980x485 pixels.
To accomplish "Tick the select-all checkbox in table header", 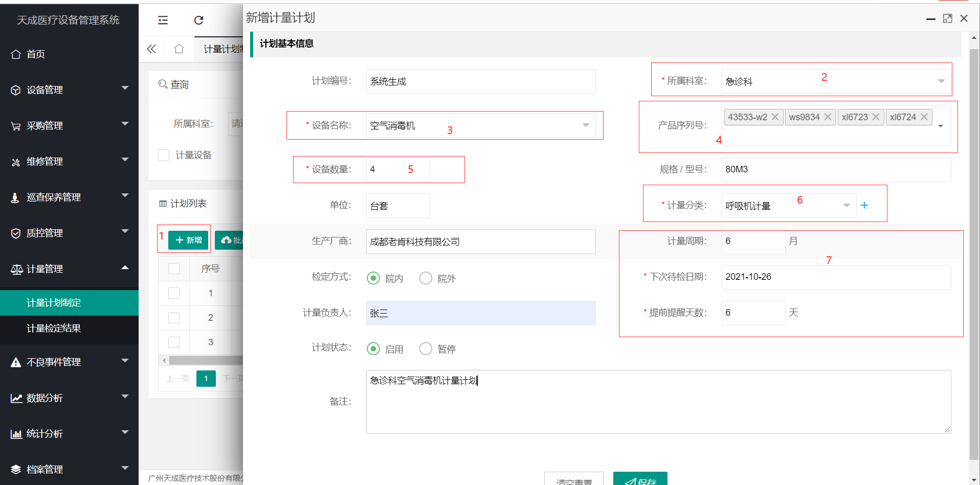I will tap(174, 269).
